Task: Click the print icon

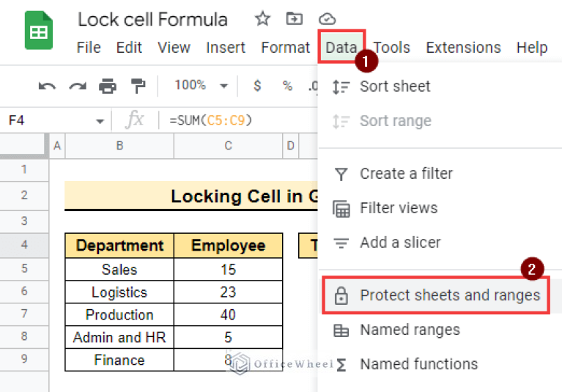Action: pos(108,86)
